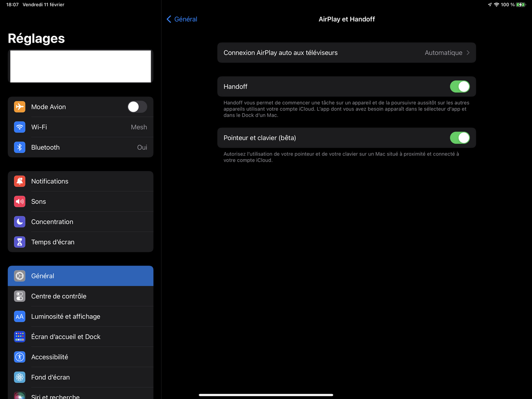The image size is (532, 399).
Task: Open Sons settings
Action: tap(81, 202)
